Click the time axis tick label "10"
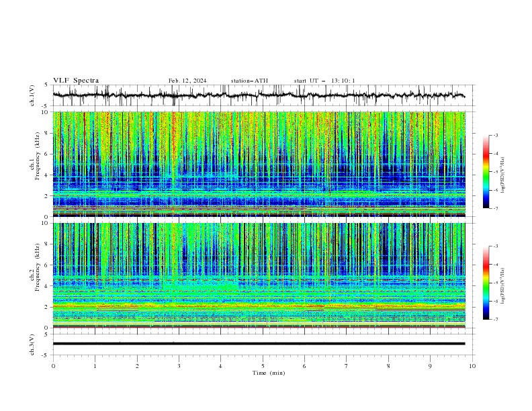532x411 pixels. (x=472, y=366)
